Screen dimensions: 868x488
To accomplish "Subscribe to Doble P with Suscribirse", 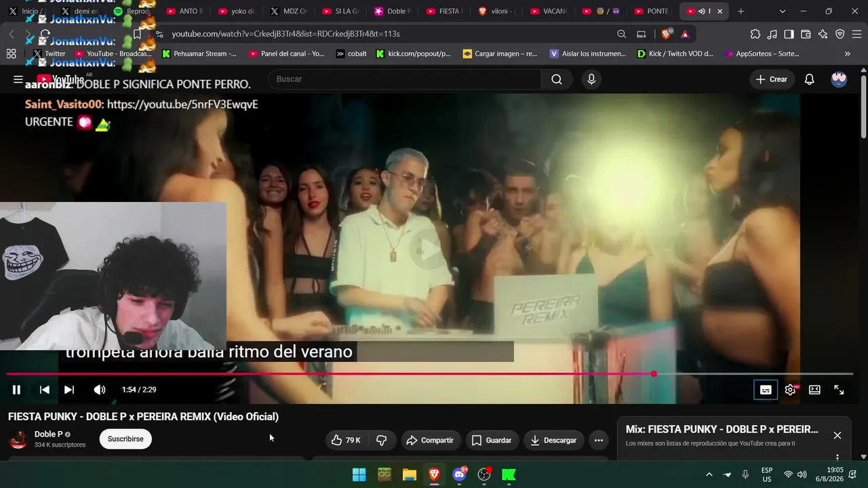I will pyautogui.click(x=125, y=439).
